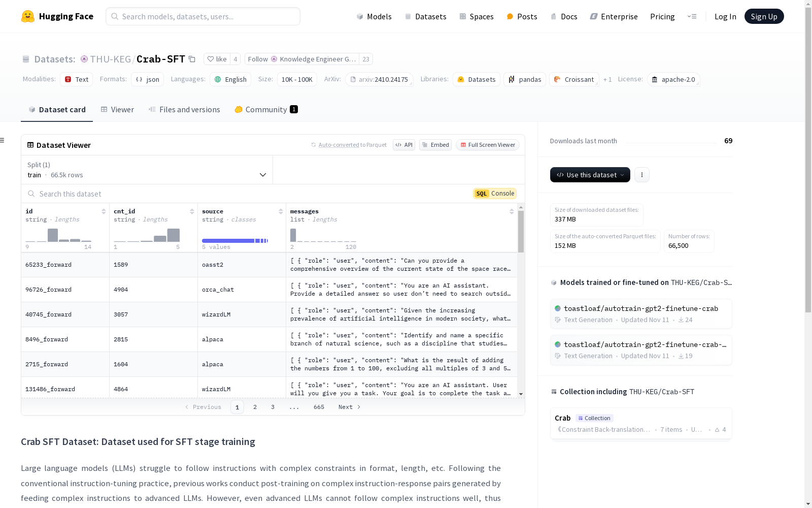This screenshot has width=812, height=508.
Task: Show the +1 additional libraries
Action: (607, 79)
